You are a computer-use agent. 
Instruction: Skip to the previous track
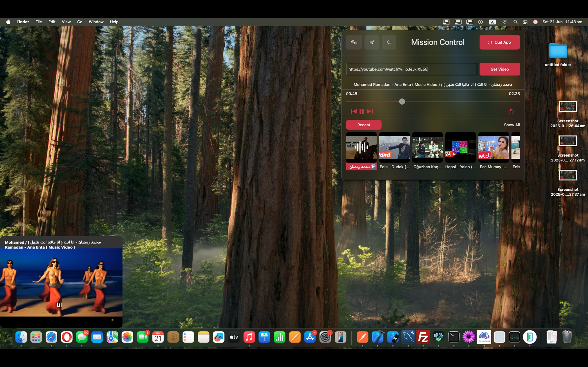pyautogui.click(x=354, y=111)
